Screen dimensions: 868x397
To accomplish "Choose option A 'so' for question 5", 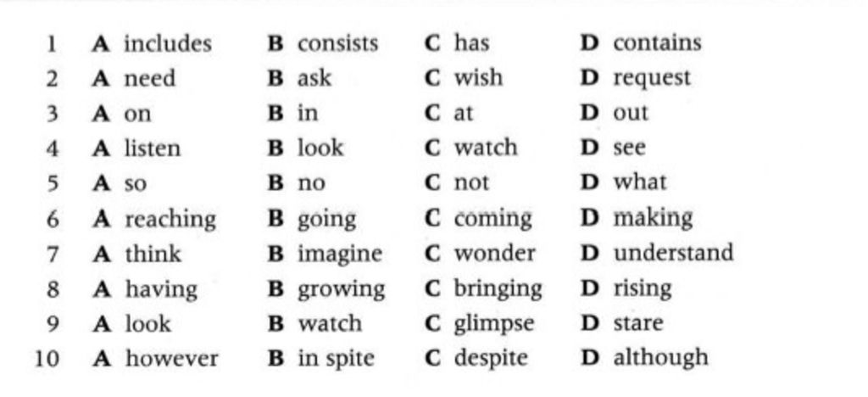I will point(136,183).
